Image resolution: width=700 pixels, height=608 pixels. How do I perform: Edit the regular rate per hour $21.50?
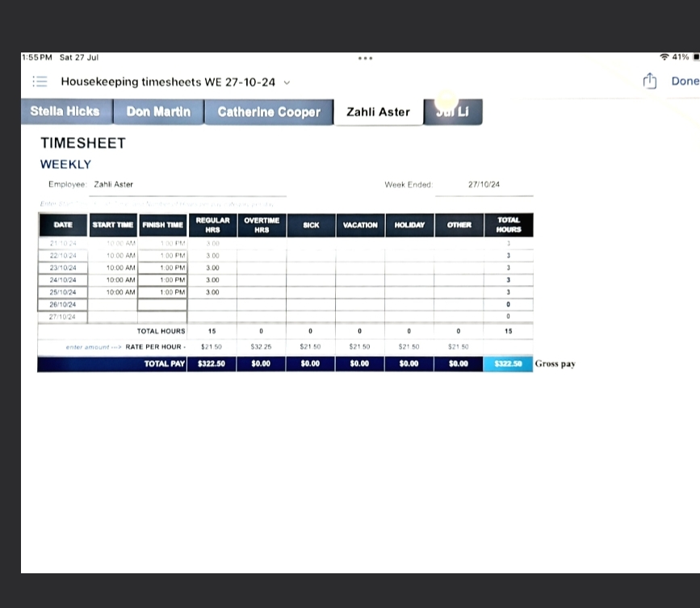click(x=212, y=346)
